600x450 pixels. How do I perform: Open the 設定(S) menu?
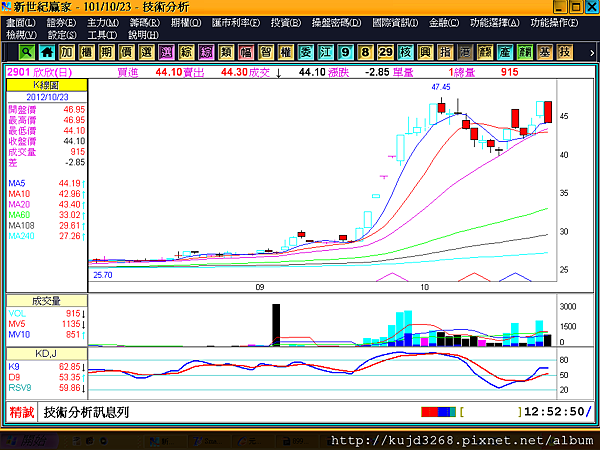(x=62, y=35)
